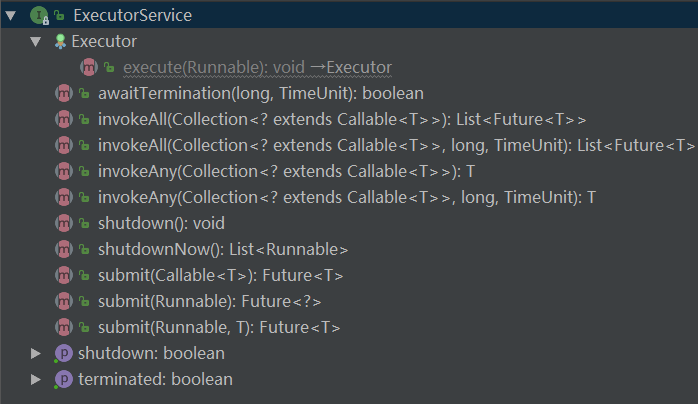Select awaitTermination(long, TimeUnit) method
This screenshot has height=404, width=698.
260,93
